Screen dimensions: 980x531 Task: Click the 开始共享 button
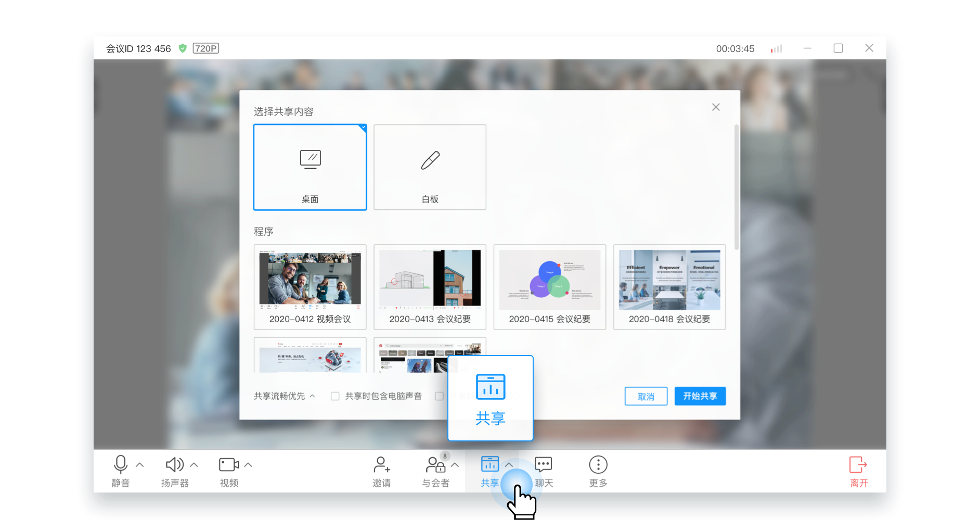[700, 396]
